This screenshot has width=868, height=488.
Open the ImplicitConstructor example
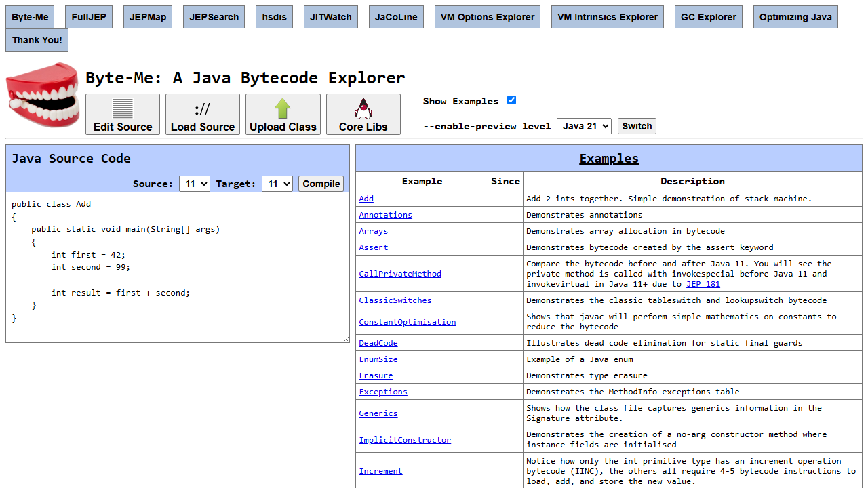click(x=405, y=440)
